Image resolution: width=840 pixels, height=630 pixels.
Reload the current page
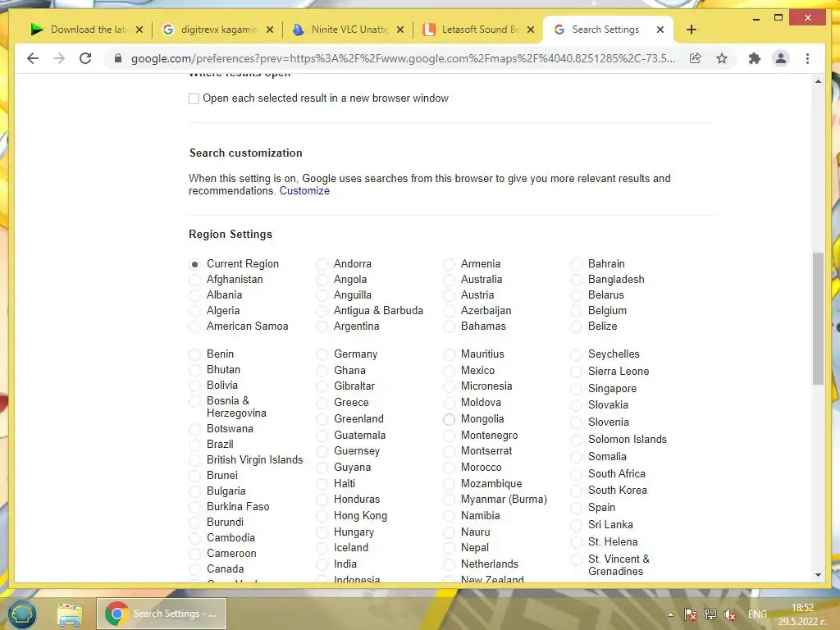click(x=85, y=58)
